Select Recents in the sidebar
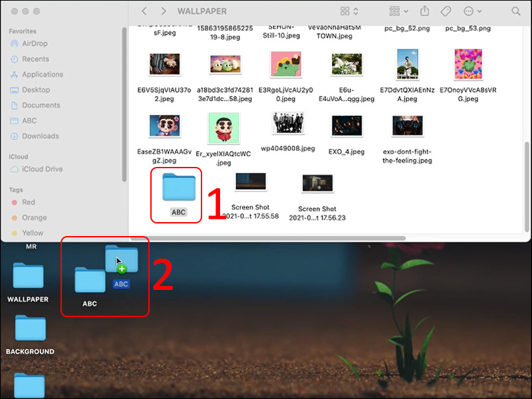Image resolution: width=532 pixels, height=399 pixels. 29,59
